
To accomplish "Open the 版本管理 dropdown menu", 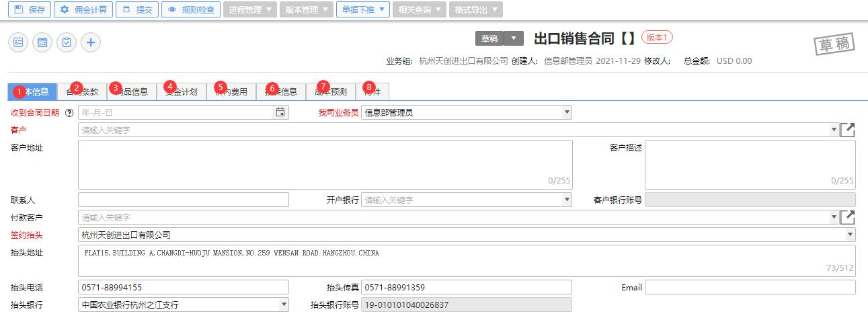I will coord(306,10).
